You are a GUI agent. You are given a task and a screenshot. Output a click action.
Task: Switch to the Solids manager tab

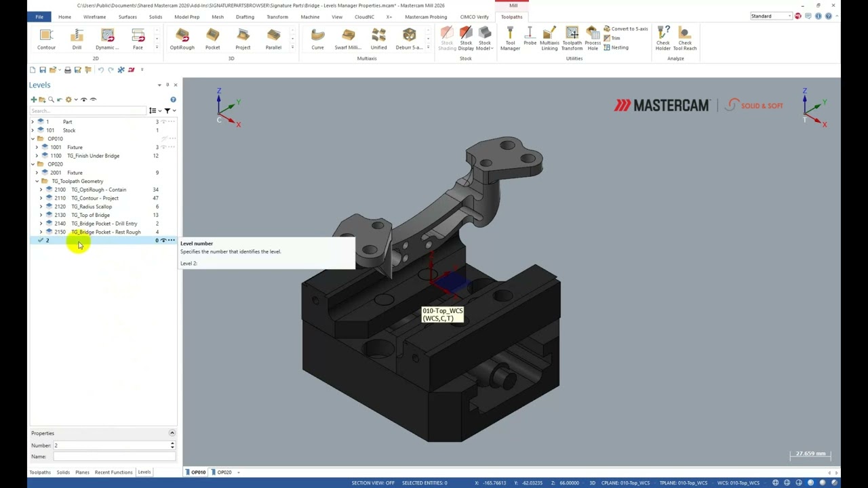63,472
